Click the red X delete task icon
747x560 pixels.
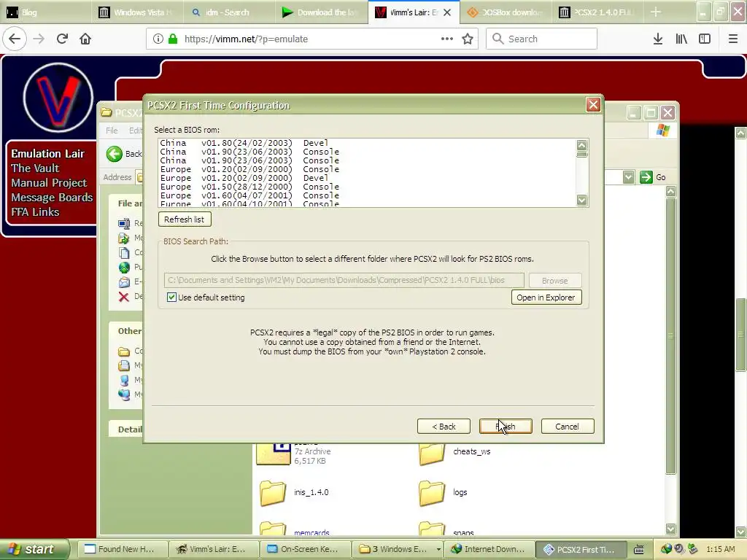pos(124,297)
